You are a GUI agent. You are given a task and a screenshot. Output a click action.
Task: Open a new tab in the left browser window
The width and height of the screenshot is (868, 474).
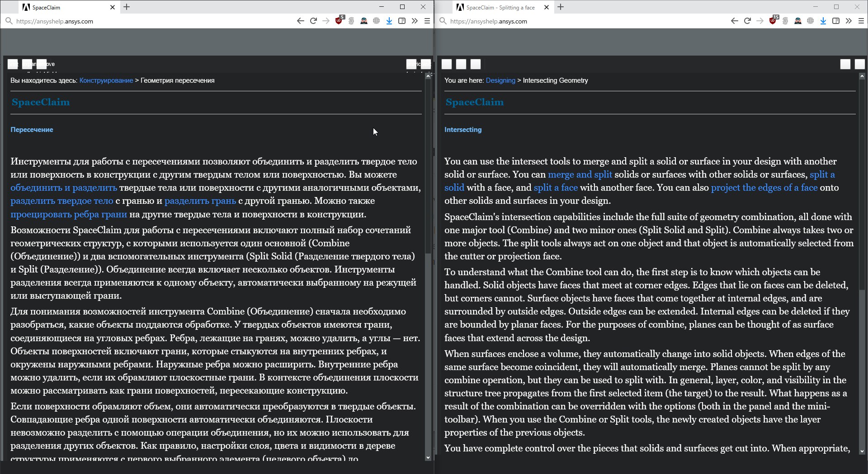point(127,7)
